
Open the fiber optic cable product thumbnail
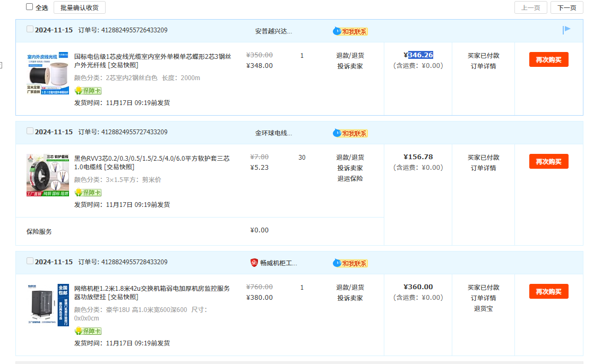tap(48, 74)
